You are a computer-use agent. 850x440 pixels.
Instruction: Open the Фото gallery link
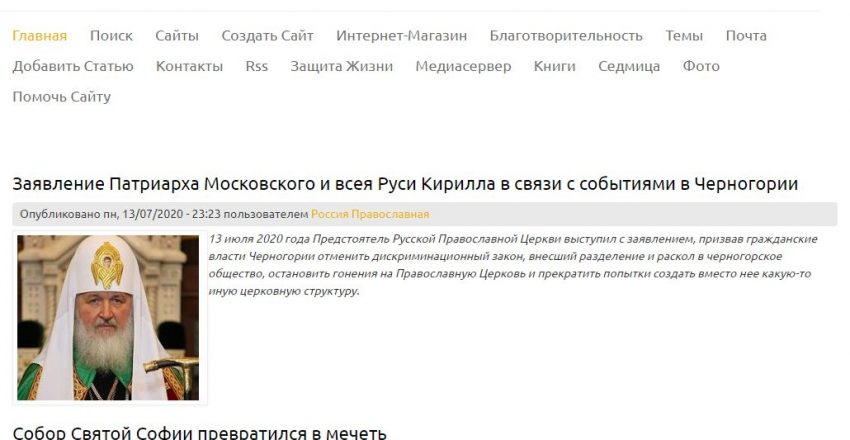point(701,66)
